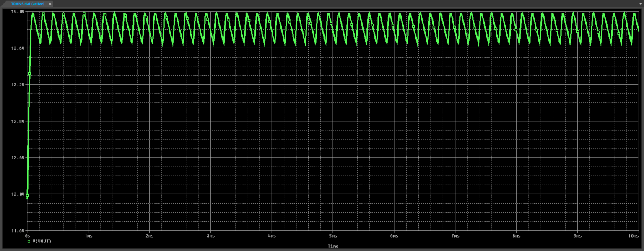Select the V(VOUT) trace label
The image size is (644, 251).
[x=42, y=241]
